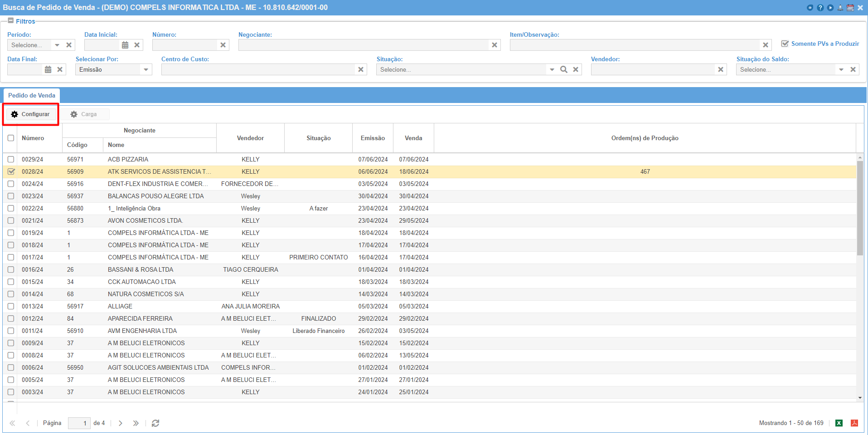Image resolution: width=868 pixels, height=435 pixels.
Task: Open the calendar icon in the title bar
Action: 850,8
